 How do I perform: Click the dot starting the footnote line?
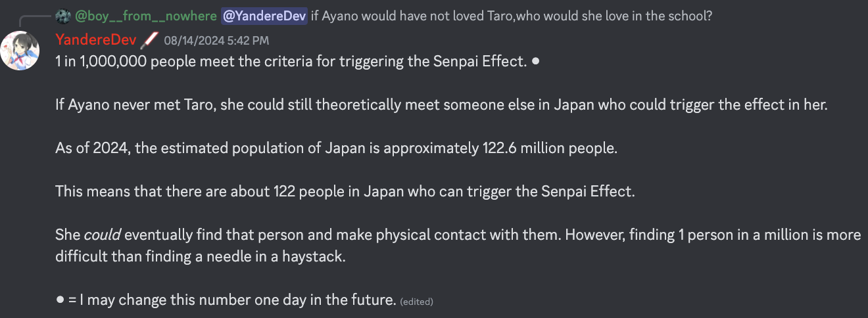click(x=60, y=300)
